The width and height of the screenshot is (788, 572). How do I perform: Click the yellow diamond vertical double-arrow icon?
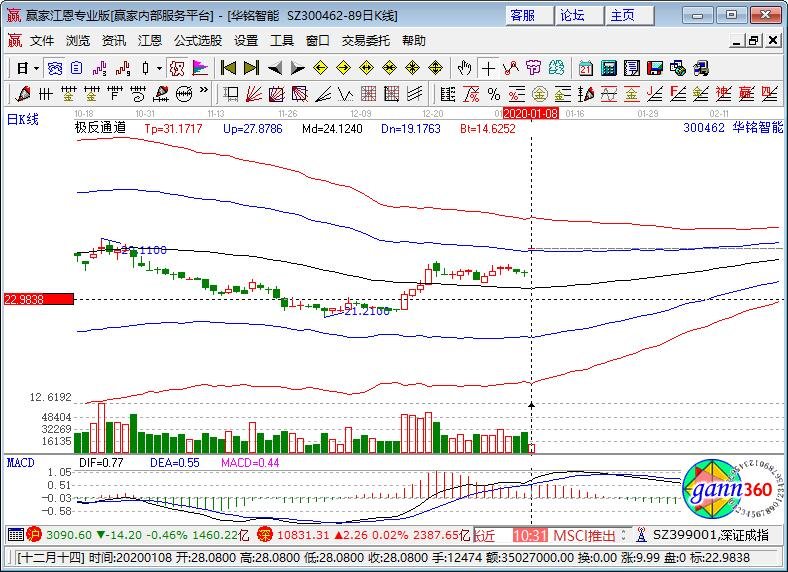click(x=436, y=68)
